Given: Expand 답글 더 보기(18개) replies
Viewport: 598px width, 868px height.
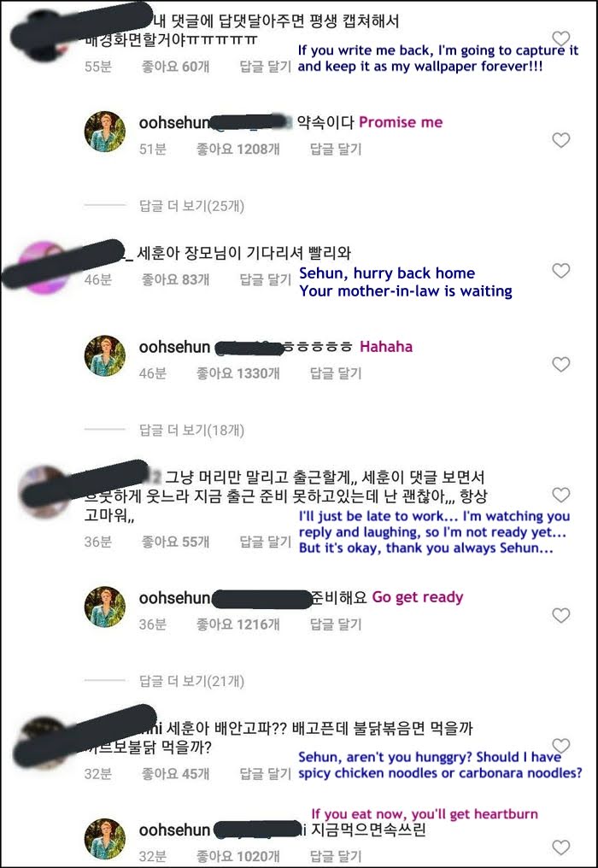Looking at the screenshot, I should pyautogui.click(x=191, y=430).
